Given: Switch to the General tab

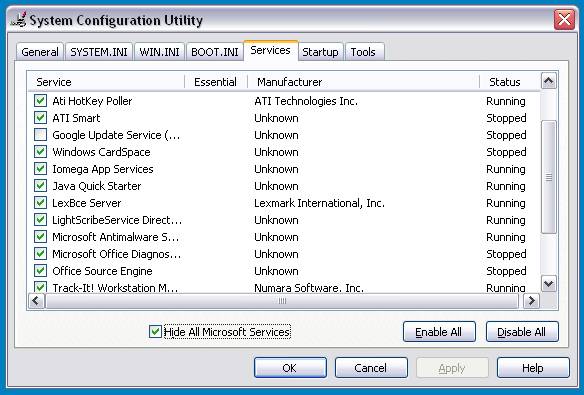Looking at the screenshot, I should (x=40, y=52).
